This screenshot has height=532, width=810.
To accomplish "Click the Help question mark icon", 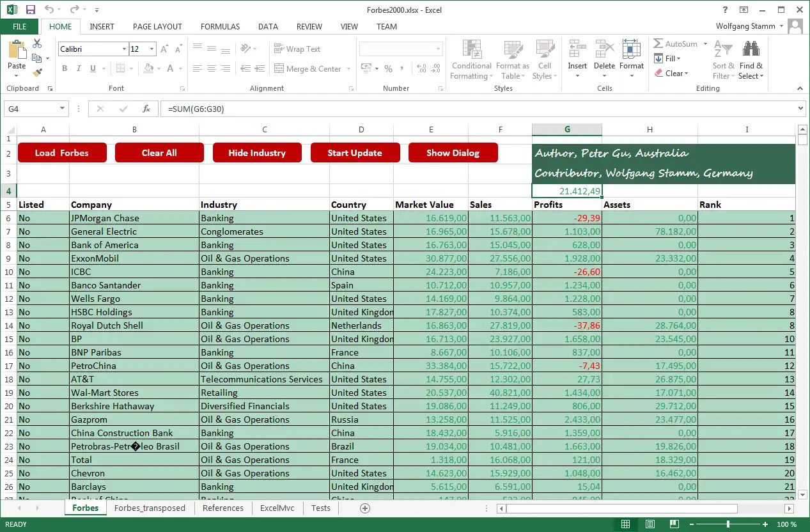I will pyautogui.click(x=725, y=10).
